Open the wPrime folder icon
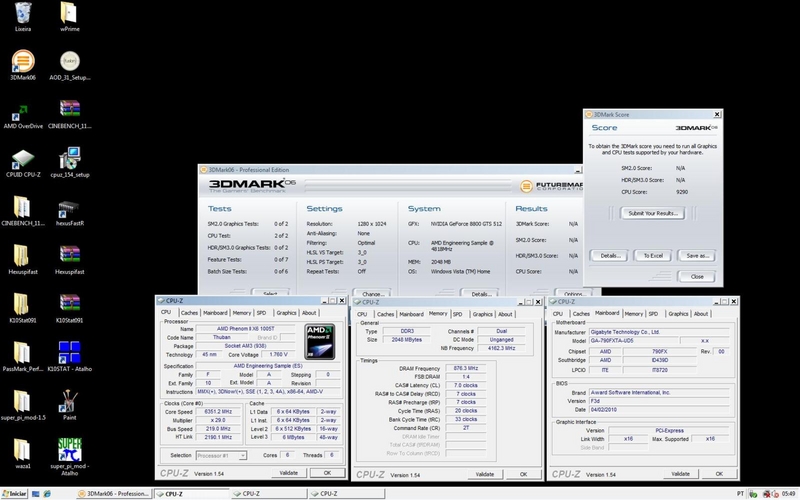Image resolution: width=800 pixels, height=500 pixels. point(70,14)
